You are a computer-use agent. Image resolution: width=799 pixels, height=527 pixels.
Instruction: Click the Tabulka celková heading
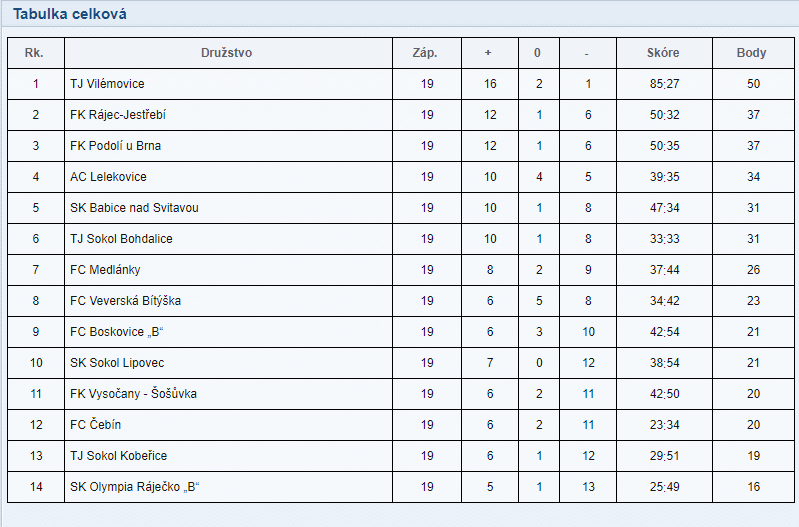tap(70, 14)
